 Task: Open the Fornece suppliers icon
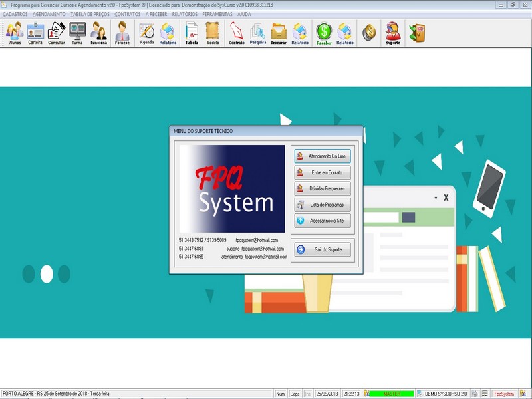pos(122,33)
